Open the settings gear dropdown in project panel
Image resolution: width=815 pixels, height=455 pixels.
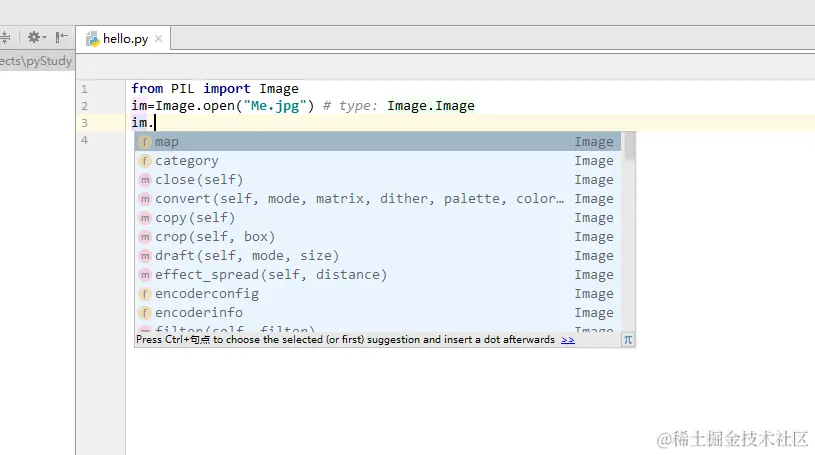pyautogui.click(x=36, y=37)
